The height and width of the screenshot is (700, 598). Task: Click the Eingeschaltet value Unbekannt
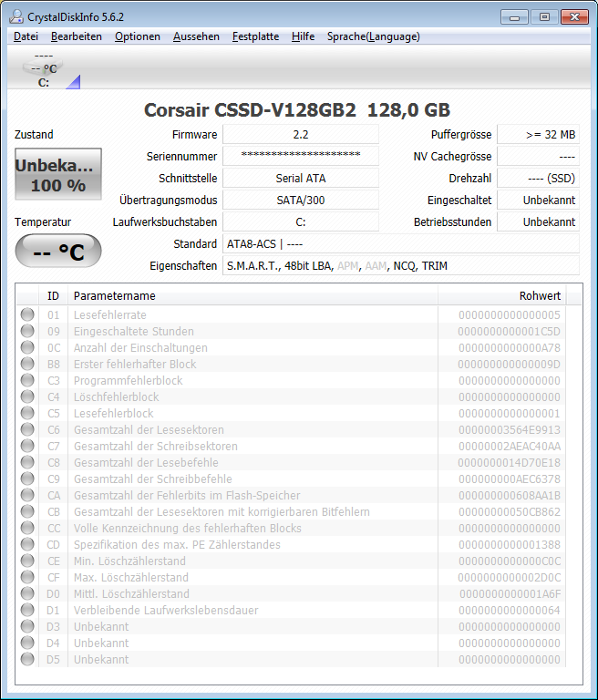click(x=538, y=200)
